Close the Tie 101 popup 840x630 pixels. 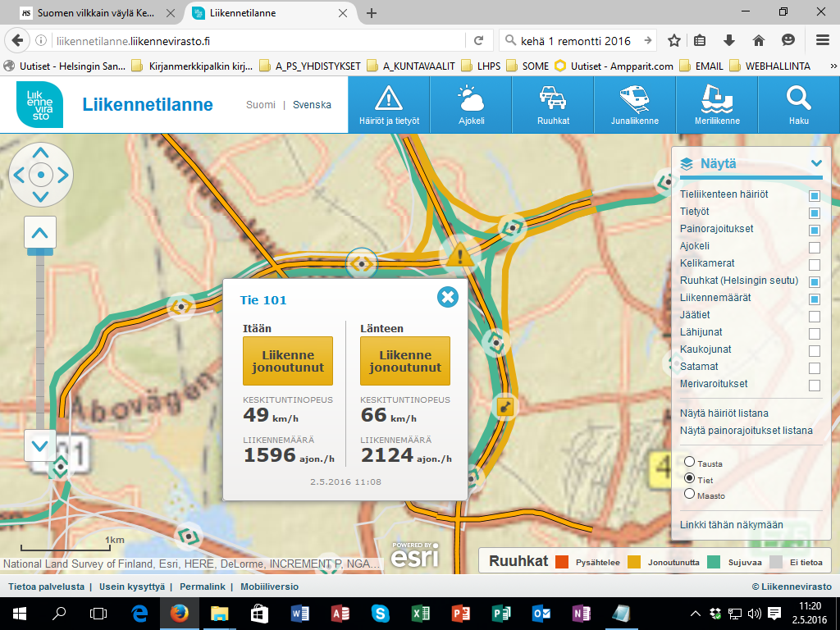pos(447,297)
